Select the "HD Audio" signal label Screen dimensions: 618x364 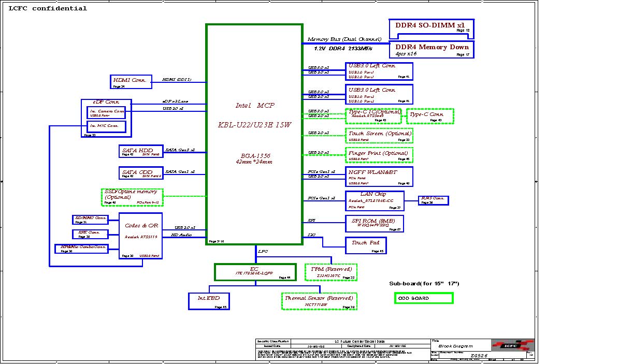[181, 235]
